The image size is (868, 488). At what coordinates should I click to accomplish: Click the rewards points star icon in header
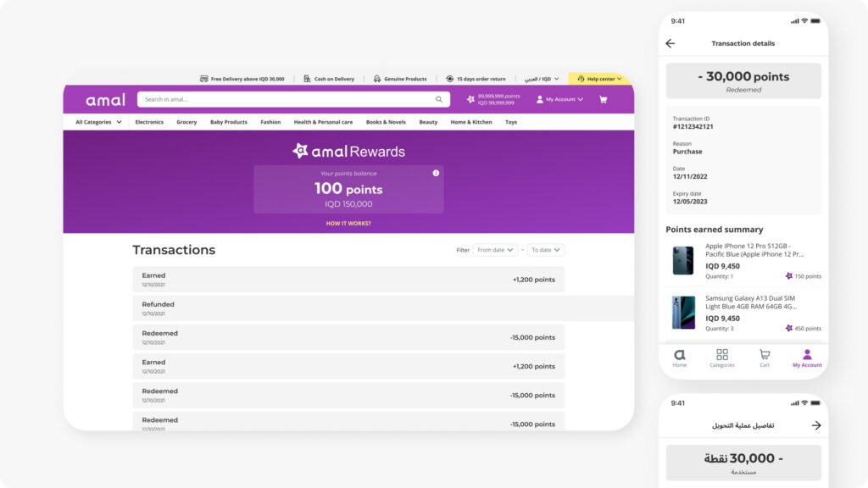click(470, 100)
